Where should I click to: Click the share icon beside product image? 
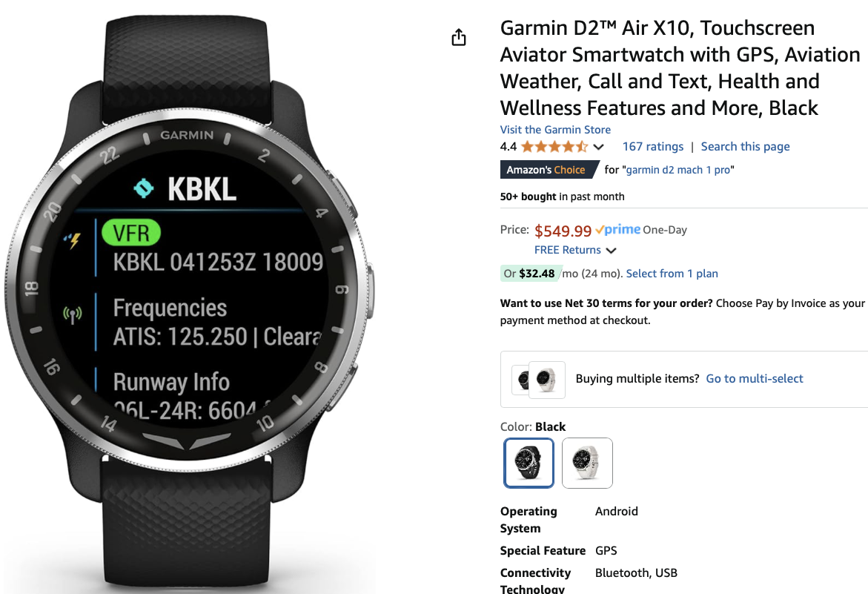tap(458, 37)
